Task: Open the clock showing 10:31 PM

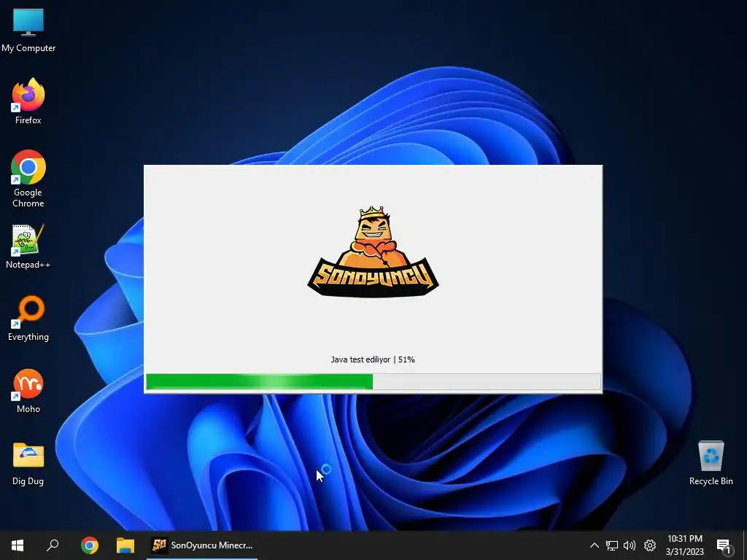Action: [x=684, y=545]
